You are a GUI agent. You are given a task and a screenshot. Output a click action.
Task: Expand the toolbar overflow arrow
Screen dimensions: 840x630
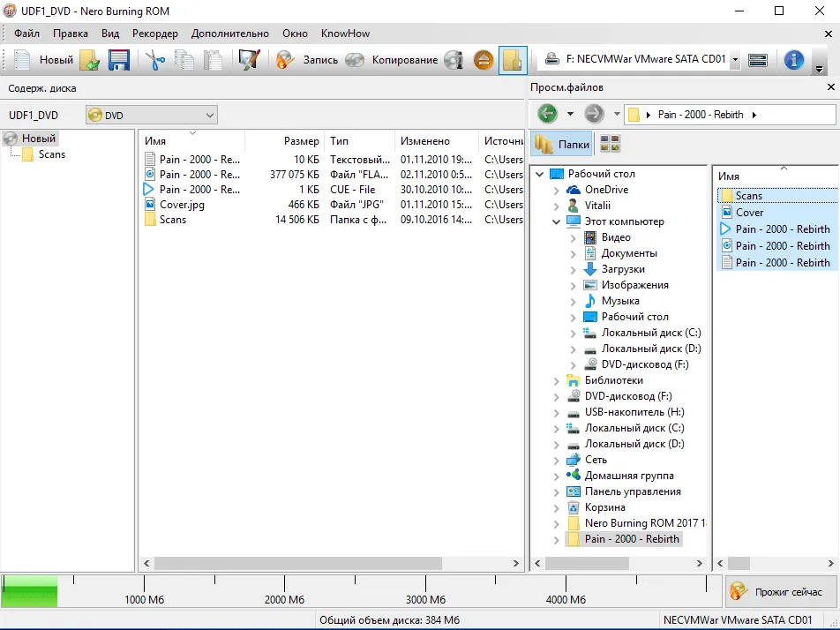coord(819,69)
